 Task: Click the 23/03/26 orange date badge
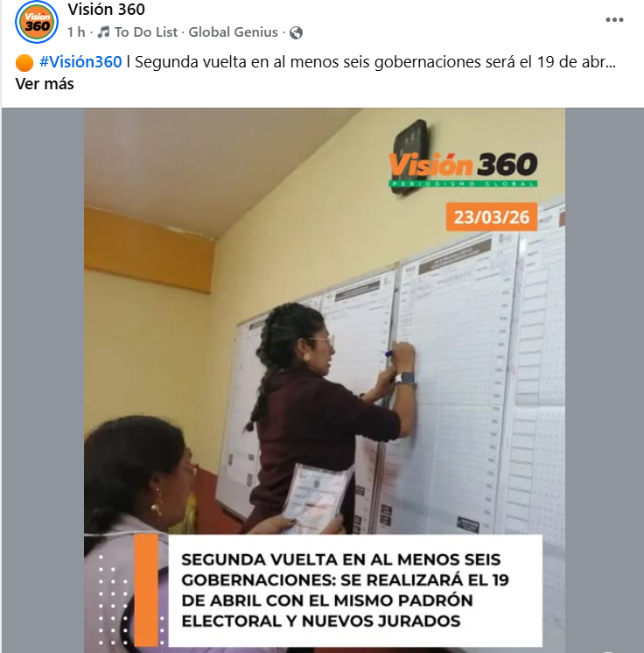[x=492, y=217]
